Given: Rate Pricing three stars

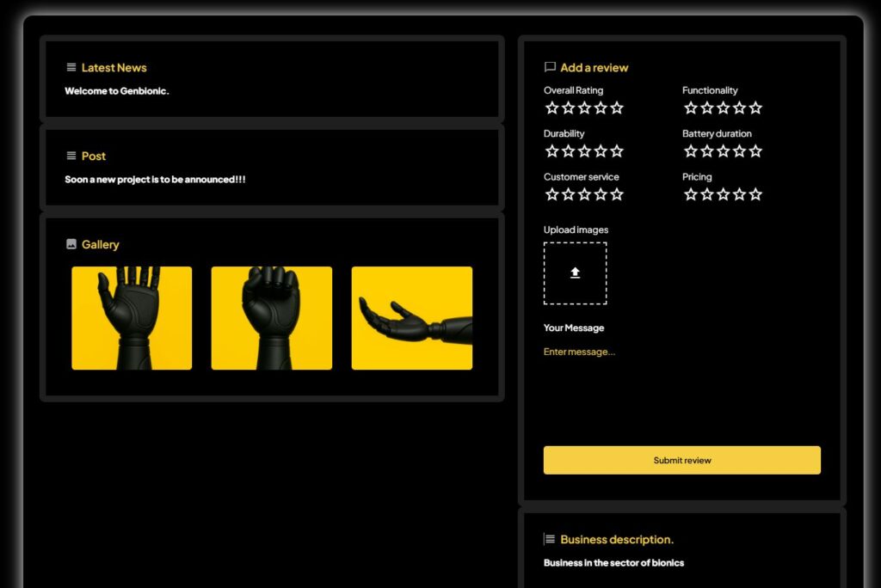Looking at the screenshot, I should (x=723, y=194).
